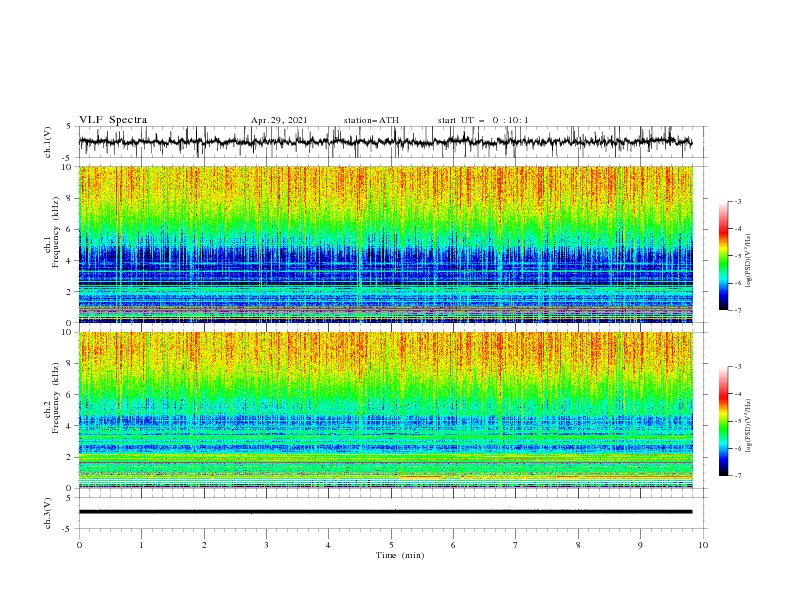The image size is (792, 612).
Task: Click the "-3" tick on ch.1 color bar
Action: [738, 201]
